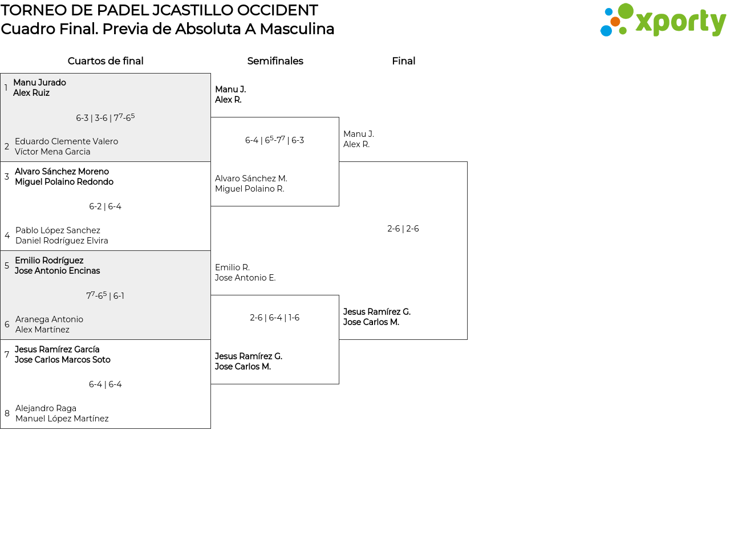
Task: Click the xporty logo
Action: [x=663, y=21]
